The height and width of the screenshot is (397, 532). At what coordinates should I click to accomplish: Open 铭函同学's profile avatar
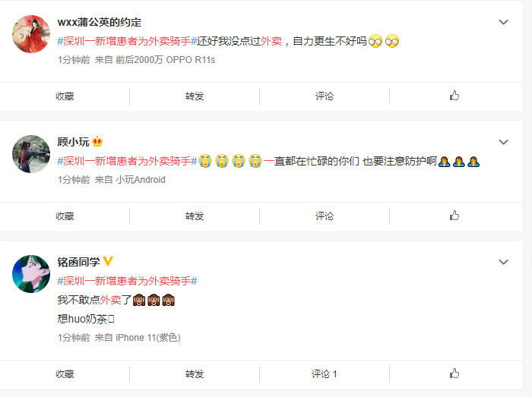[x=31, y=274]
